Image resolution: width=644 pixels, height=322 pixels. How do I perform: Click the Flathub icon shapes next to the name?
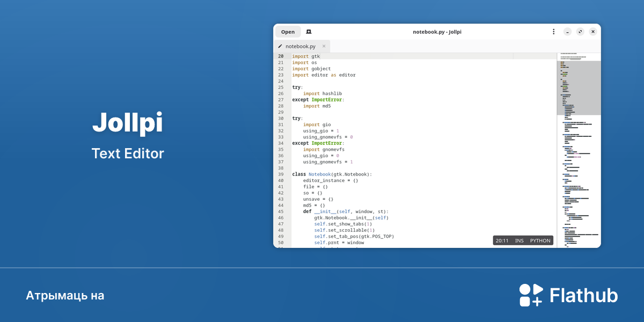click(531, 295)
